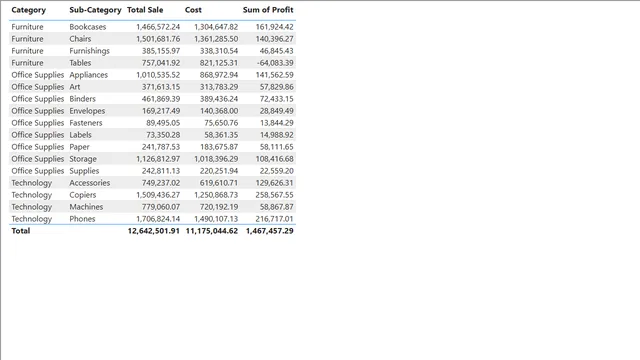Click Bookcases profit 161,924.42
Image resolution: width=640 pixels, height=360 pixels.
274,27
